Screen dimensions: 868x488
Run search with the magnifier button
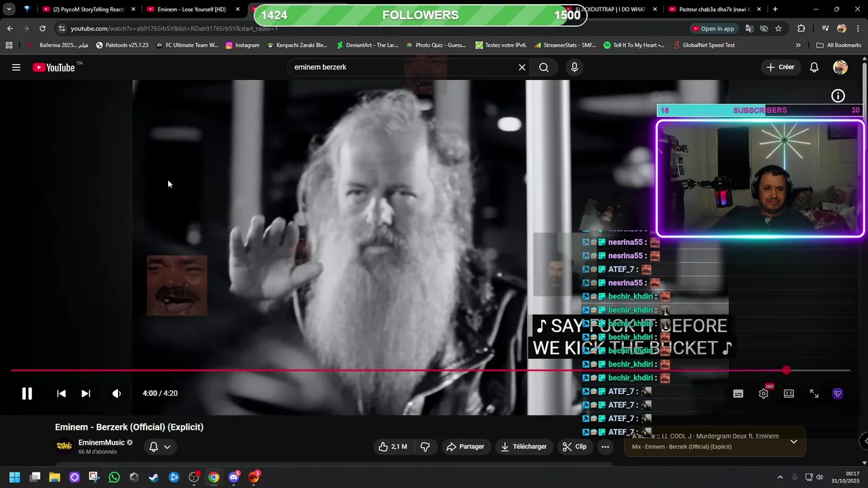[x=544, y=67]
